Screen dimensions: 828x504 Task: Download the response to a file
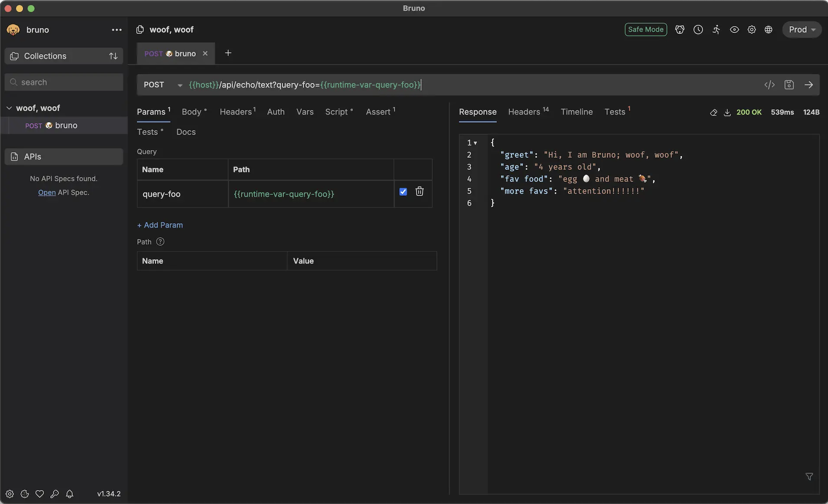coord(727,112)
